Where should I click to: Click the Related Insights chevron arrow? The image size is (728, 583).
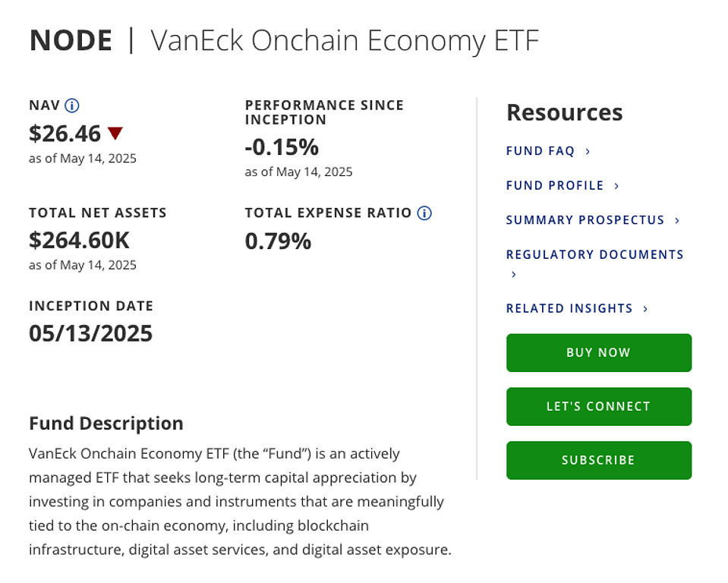tap(645, 308)
